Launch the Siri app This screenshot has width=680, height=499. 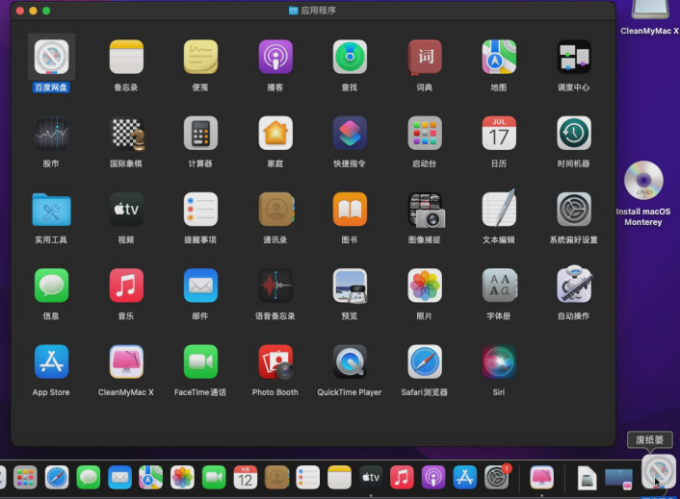[499, 362]
